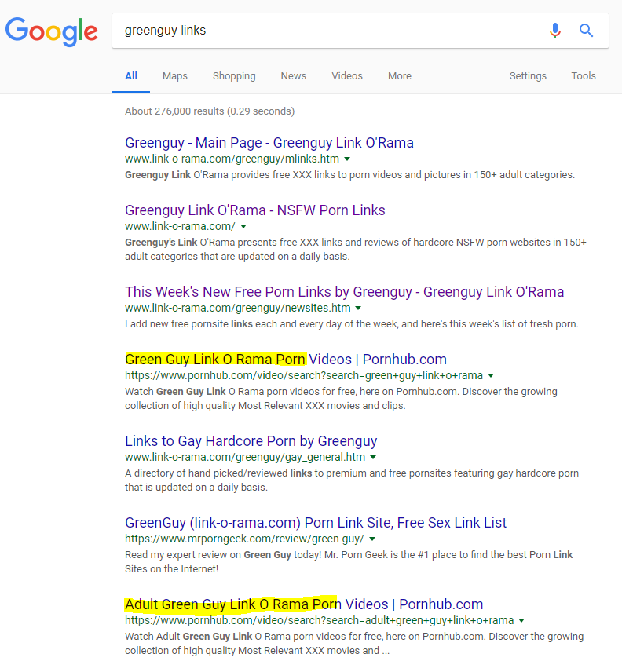Open 'Adult Green Guy Link' Pornhub result
622x672 pixels.
click(x=304, y=604)
